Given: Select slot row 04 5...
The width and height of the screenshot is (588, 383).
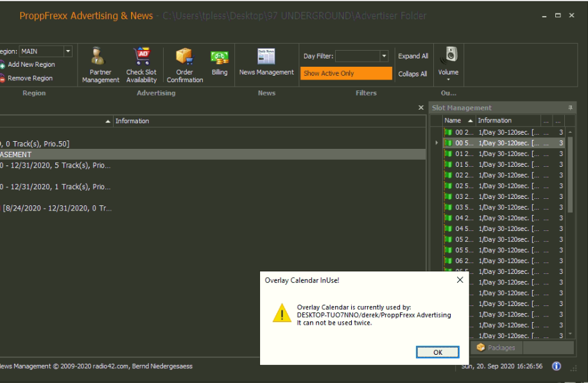Looking at the screenshot, I should [x=503, y=228].
